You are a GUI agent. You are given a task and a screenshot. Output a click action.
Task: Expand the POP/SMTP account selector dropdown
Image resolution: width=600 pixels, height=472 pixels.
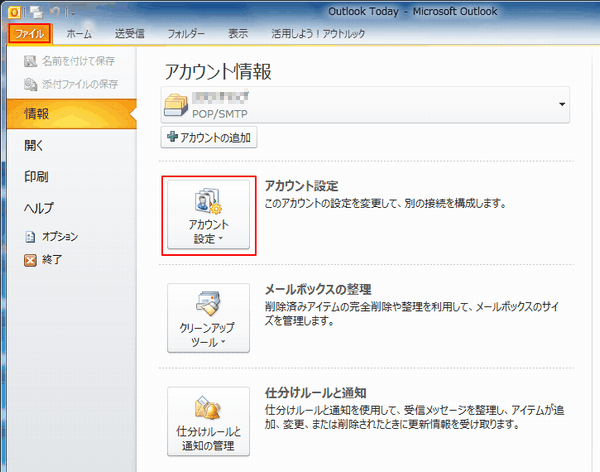tap(365, 105)
